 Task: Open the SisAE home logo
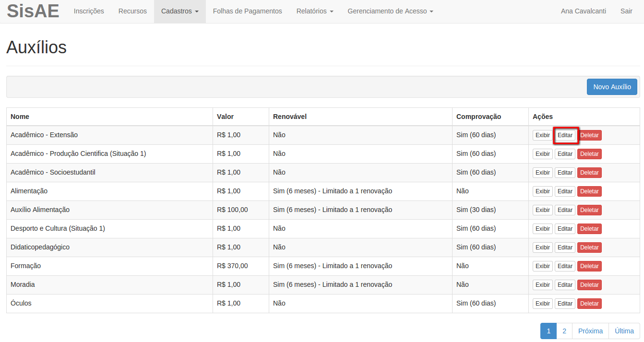pyautogui.click(x=33, y=11)
